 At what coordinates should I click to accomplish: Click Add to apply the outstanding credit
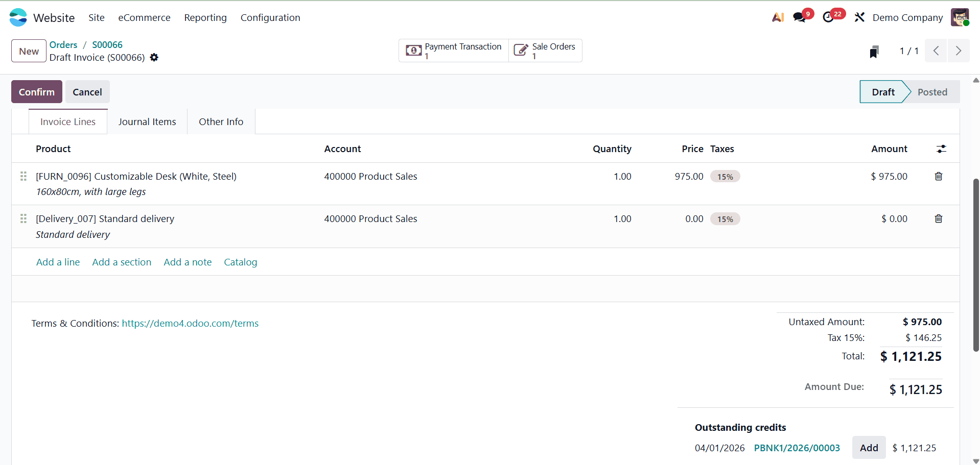pyautogui.click(x=868, y=448)
